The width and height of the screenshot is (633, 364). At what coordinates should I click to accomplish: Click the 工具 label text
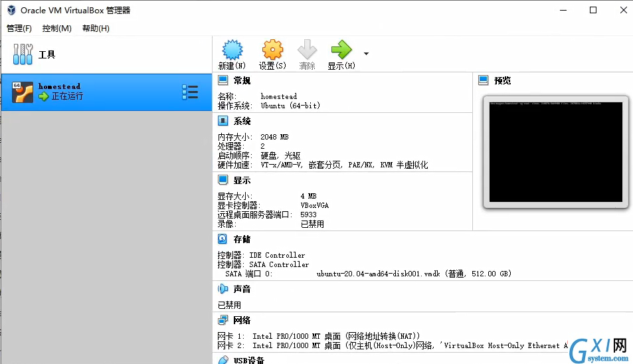pyautogui.click(x=47, y=54)
